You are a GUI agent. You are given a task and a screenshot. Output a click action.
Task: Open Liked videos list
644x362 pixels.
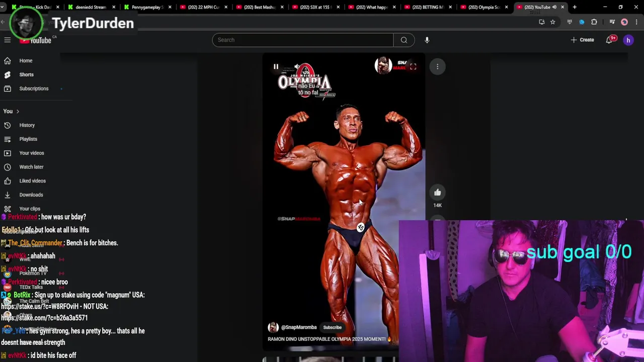point(32,181)
